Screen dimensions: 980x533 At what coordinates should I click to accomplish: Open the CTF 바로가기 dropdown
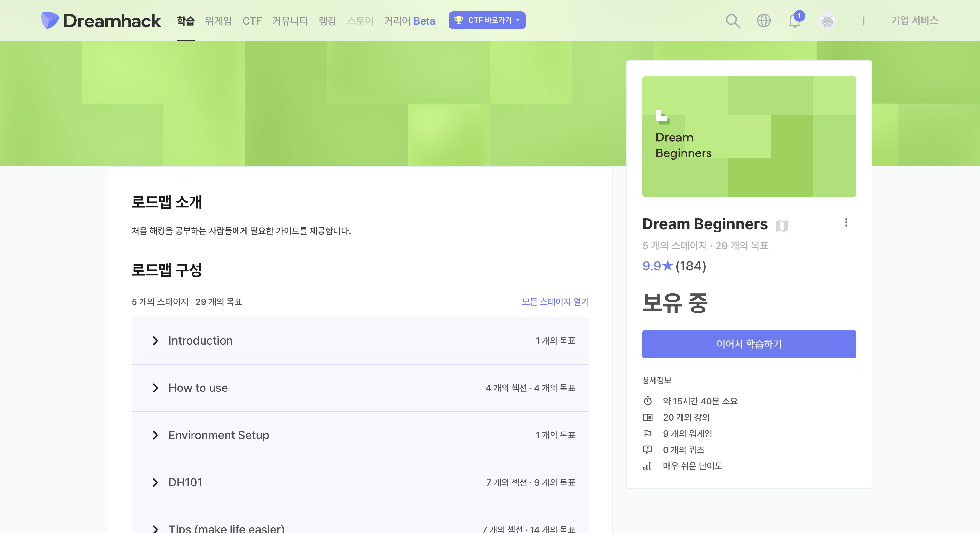[486, 20]
